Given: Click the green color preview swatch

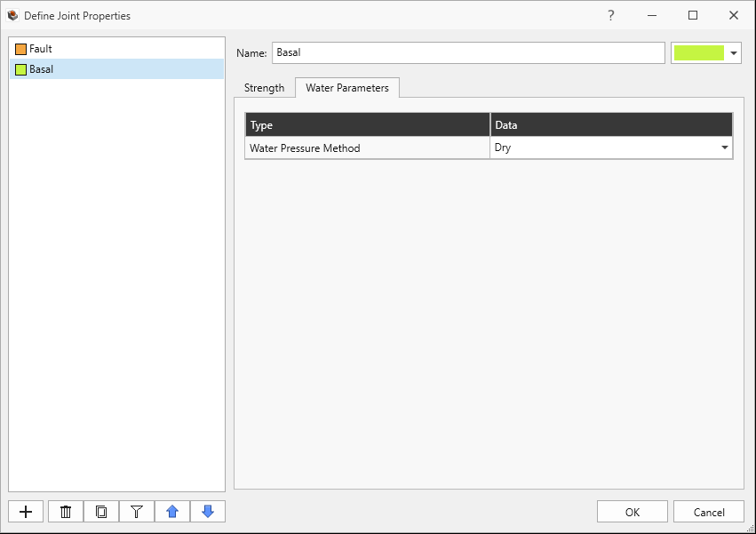Looking at the screenshot, I should click(698, 52).
